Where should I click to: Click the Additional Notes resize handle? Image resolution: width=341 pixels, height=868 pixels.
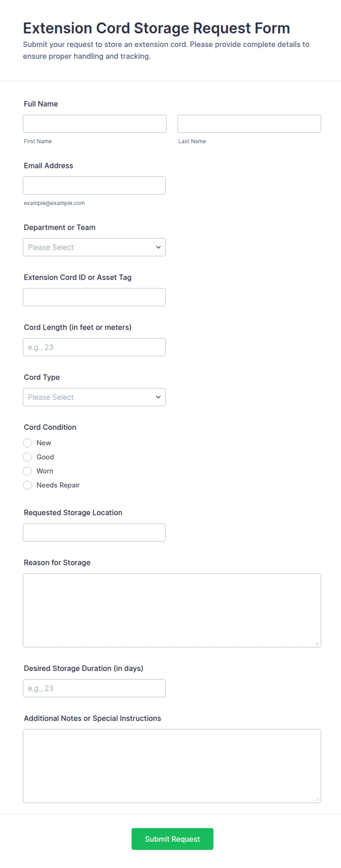[318, 800]
